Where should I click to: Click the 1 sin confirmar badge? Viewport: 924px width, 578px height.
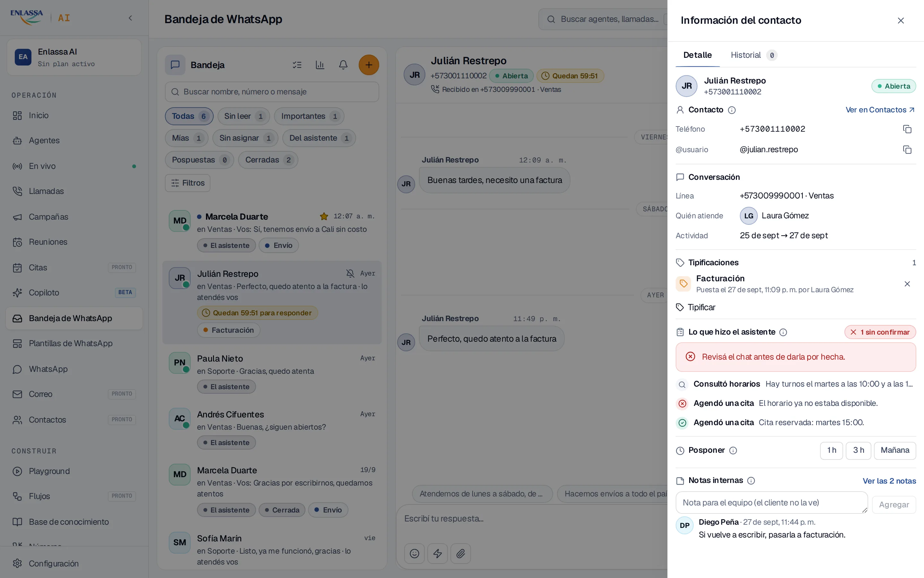[x=880, y=332]
